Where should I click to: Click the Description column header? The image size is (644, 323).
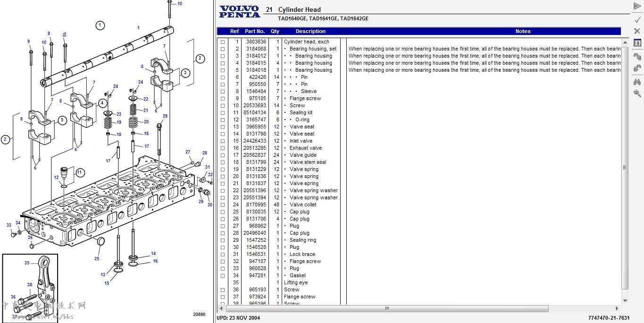(x=310, y=32)
